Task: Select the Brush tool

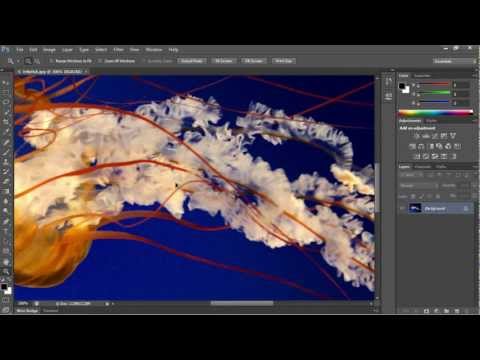Action: click(6, 152)
